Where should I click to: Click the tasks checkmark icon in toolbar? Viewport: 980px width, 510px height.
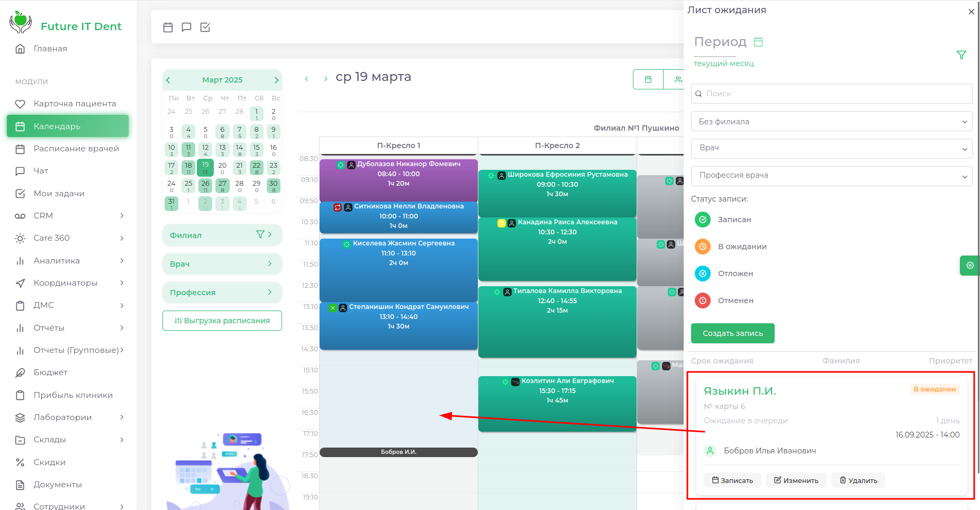tap(205, 27)
